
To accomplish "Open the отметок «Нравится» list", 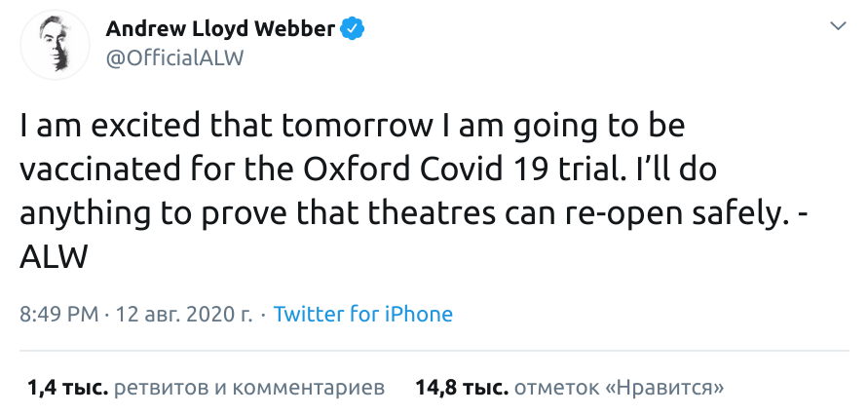I will point(619,388).
